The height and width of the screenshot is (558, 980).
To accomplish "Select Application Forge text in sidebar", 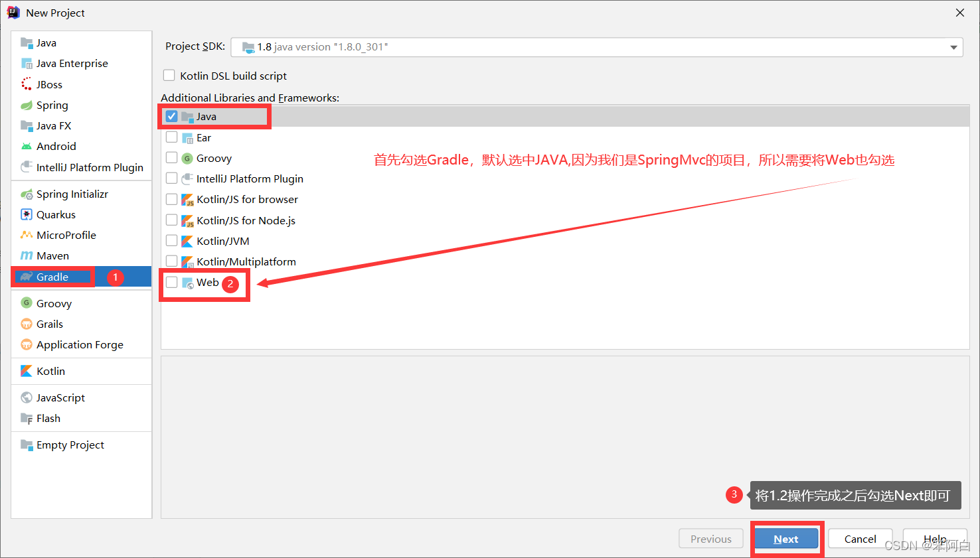I will click(x=80, y=345).
